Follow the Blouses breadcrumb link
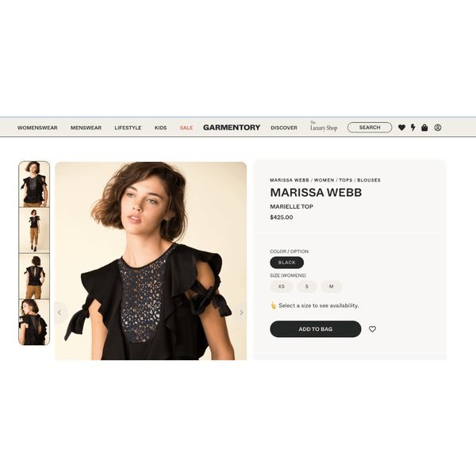Screen dimensions: 476x476 coord(369,180)
